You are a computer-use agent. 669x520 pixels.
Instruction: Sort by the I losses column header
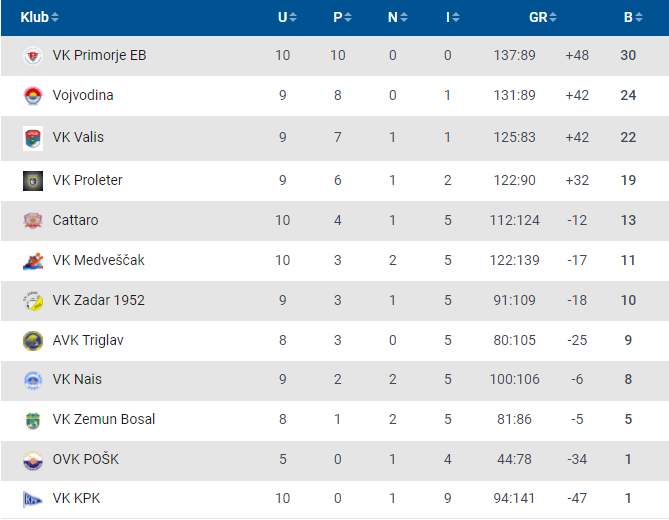click(x=453, y=17)
